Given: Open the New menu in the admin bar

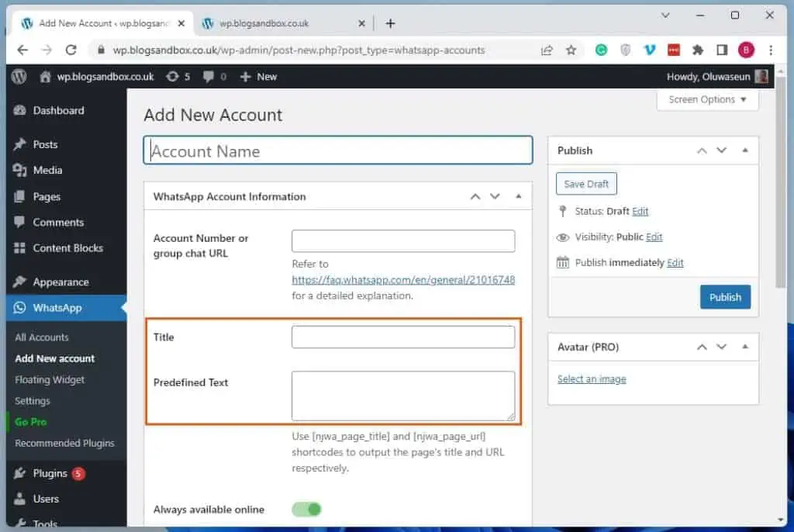Looking at the screenshot, I should pyautogui.click(x=257, y=76).
